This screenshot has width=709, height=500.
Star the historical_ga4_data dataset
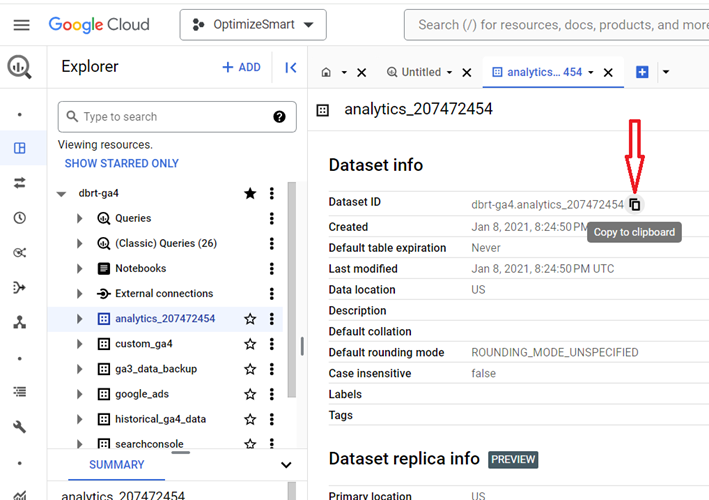250,419
